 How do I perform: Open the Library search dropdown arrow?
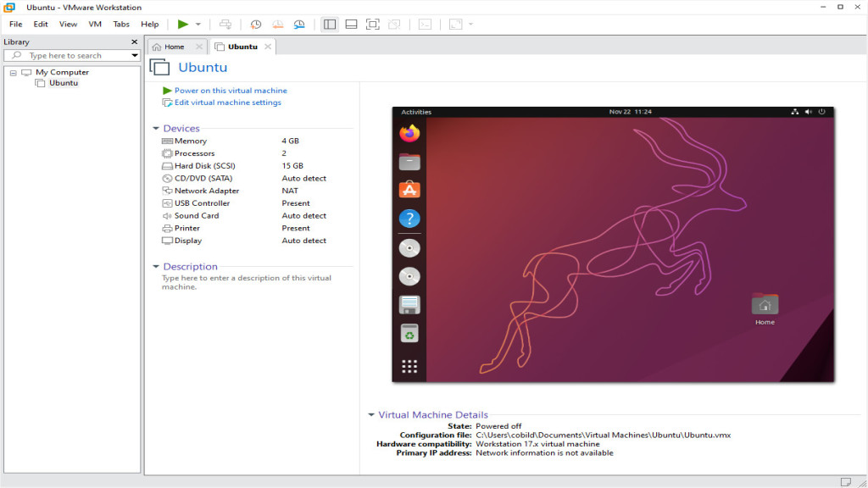[x=136, y=54]
